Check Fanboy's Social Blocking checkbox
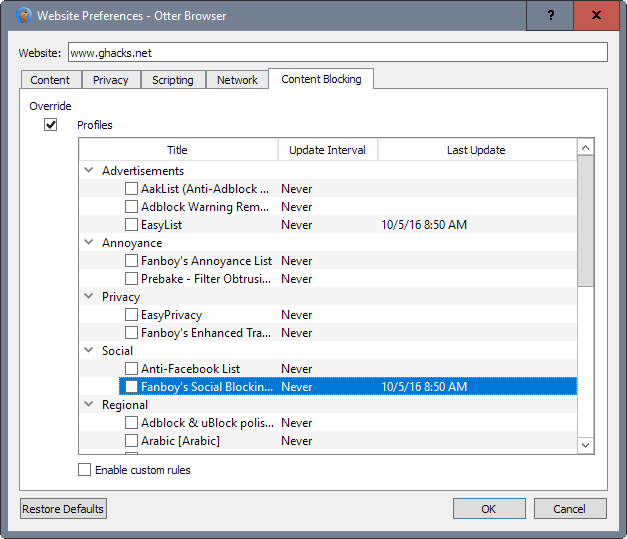Image resolution: width=627 pixels, height=539 pixels. [x=131, y=386]
